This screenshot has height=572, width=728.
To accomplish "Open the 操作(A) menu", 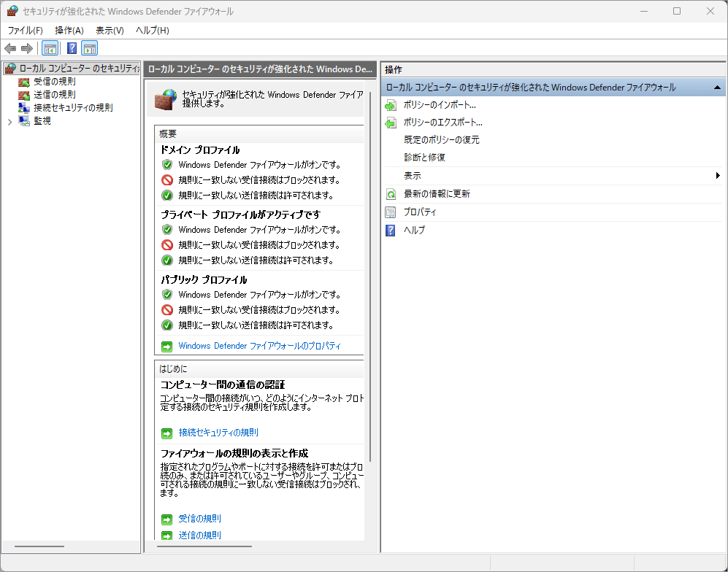I will [69, 30].
